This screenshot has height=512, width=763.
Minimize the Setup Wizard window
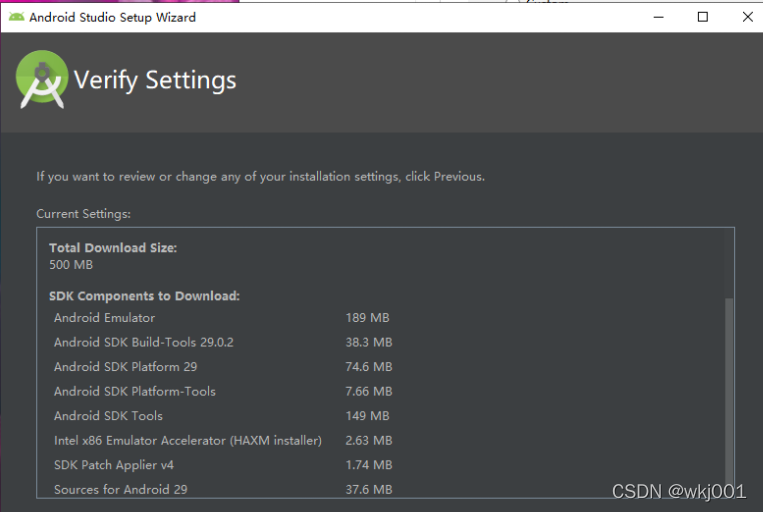(658, 17)
